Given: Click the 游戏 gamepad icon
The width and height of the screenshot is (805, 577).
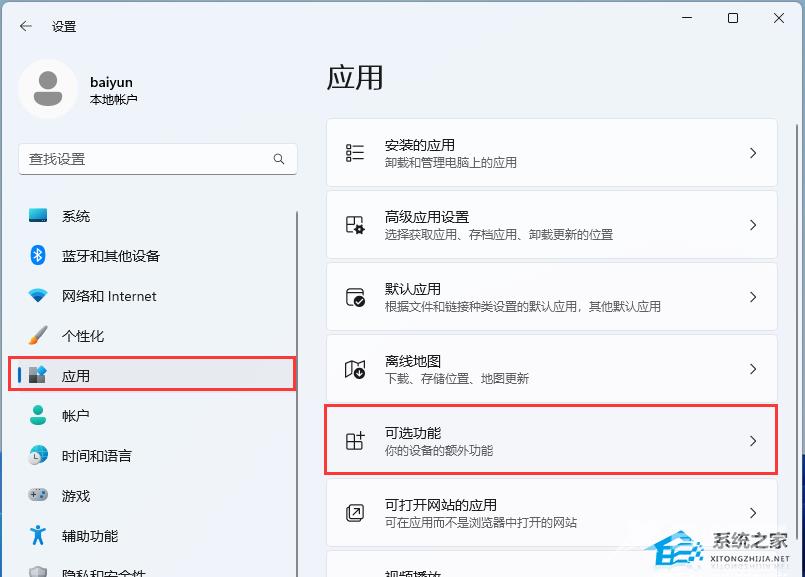Looking at the screenshot, I should pos(38,495).
